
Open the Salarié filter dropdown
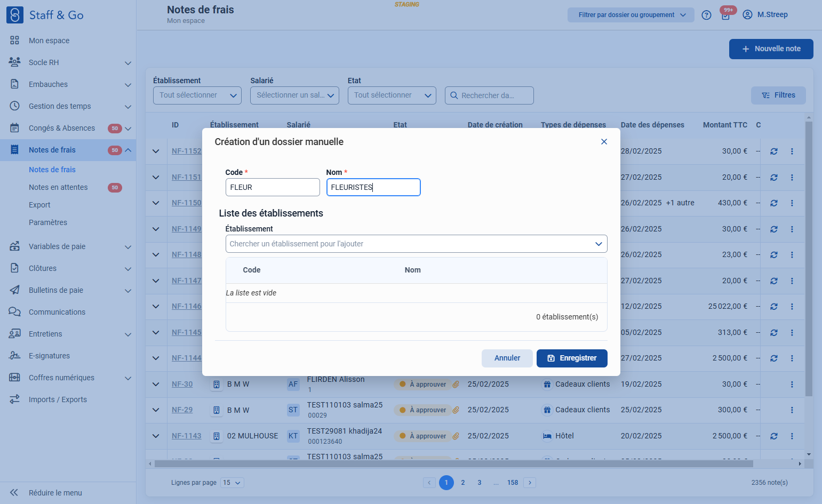294,95
